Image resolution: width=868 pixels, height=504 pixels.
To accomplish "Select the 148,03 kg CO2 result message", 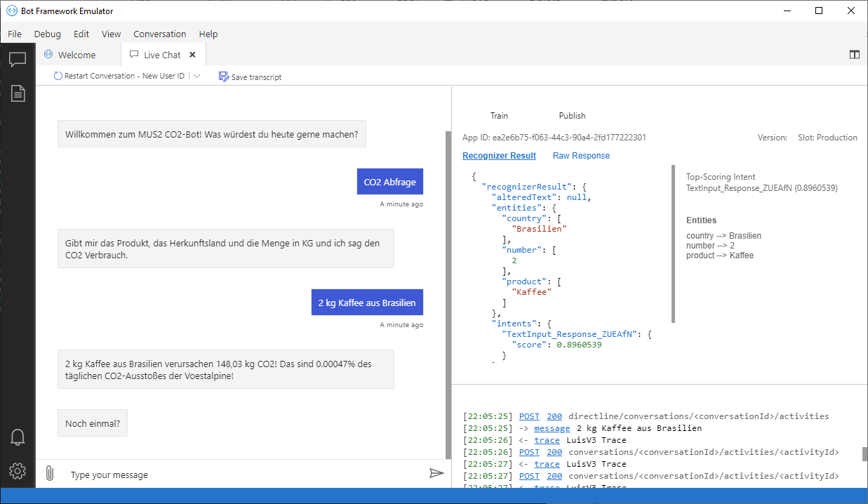I will 226,369.
